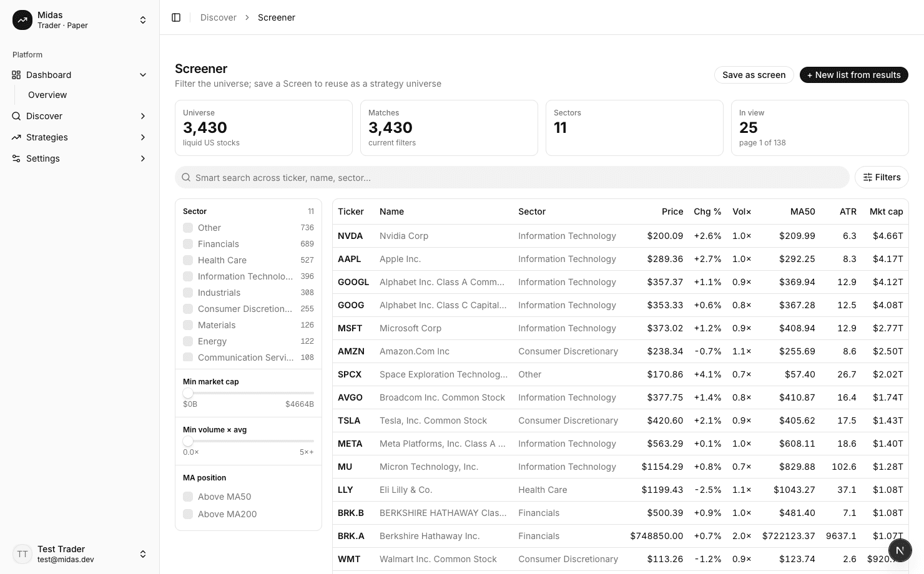Open the Midas workspace switcher chevrons

pyautogui.click(x=143, y=20)
